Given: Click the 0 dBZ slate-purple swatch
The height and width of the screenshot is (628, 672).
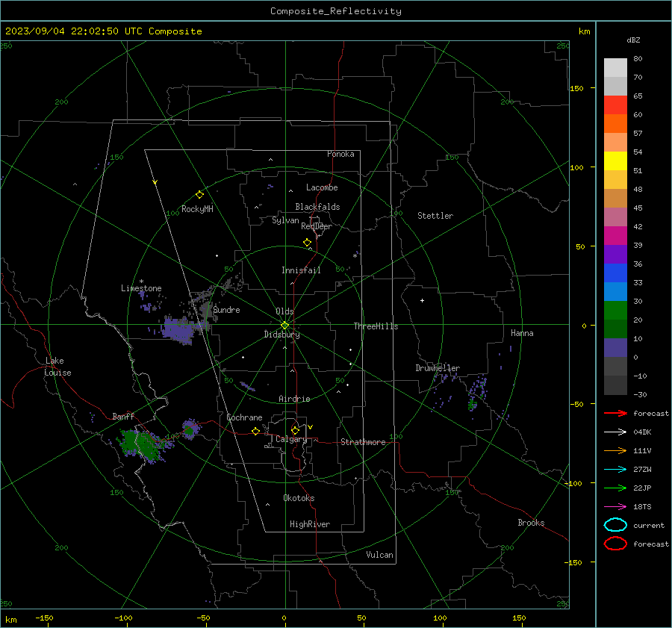Looking at the screenshot, I should point(615,348).
